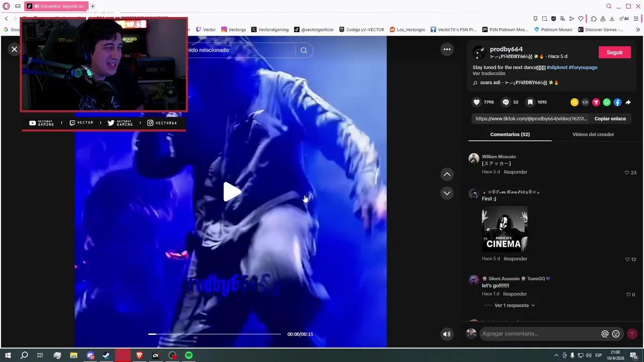This screenshot has height=362, width=644.
Task: Click Responder on the 'let's go!!!!!!!' comment
Action: click(515, 294)
